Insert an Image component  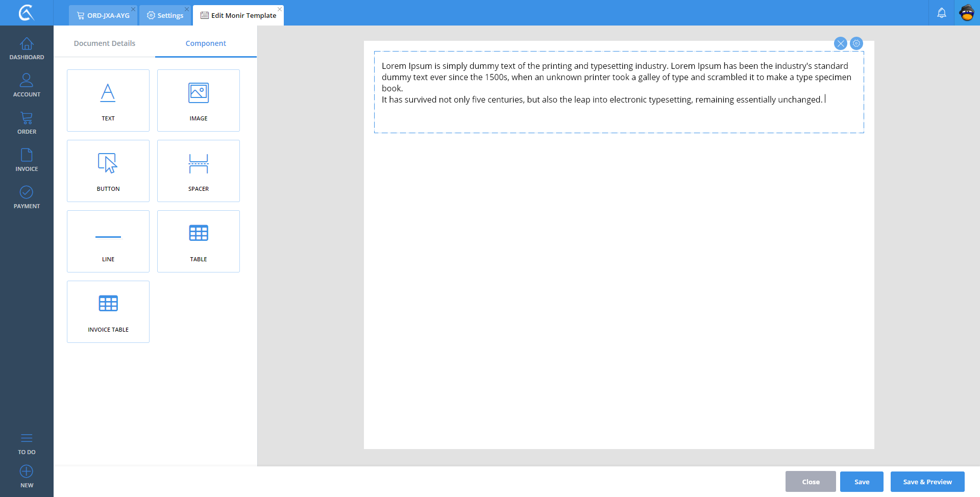click(x=199, y=101)
